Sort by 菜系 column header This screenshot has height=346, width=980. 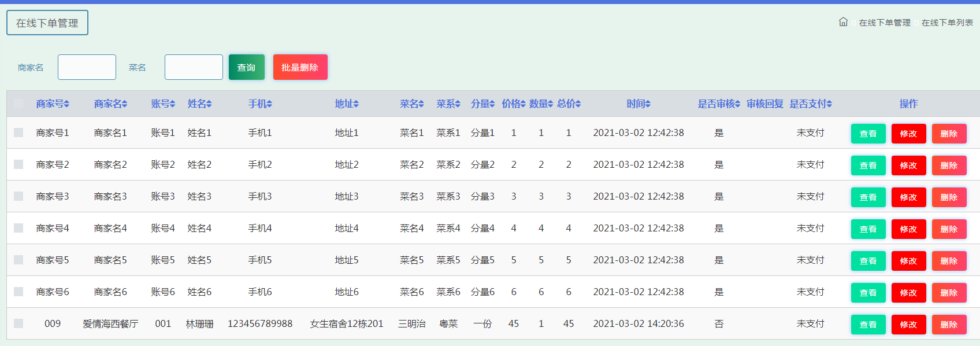click(x=448, y=104)
